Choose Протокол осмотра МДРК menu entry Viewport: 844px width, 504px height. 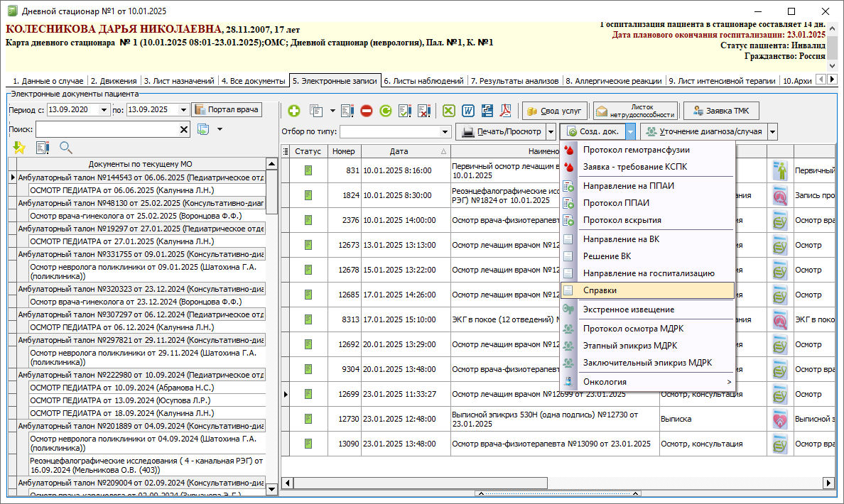(647, 329)
